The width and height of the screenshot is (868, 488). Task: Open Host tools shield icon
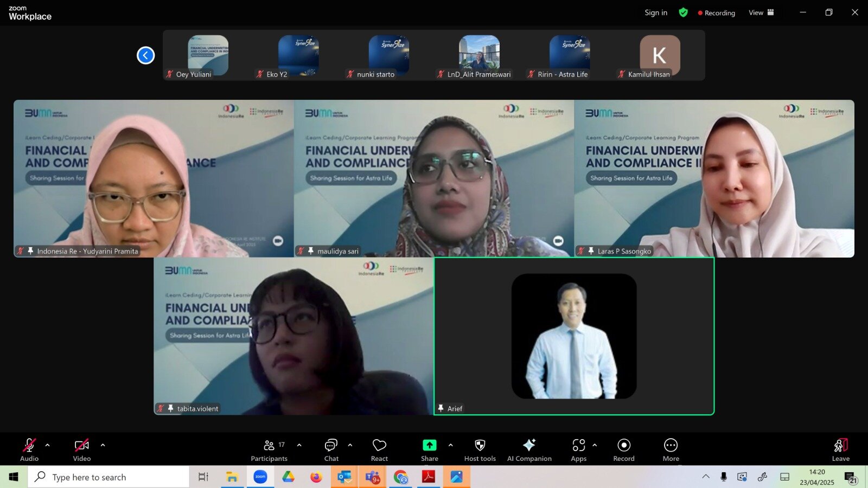tap(480, 450)
